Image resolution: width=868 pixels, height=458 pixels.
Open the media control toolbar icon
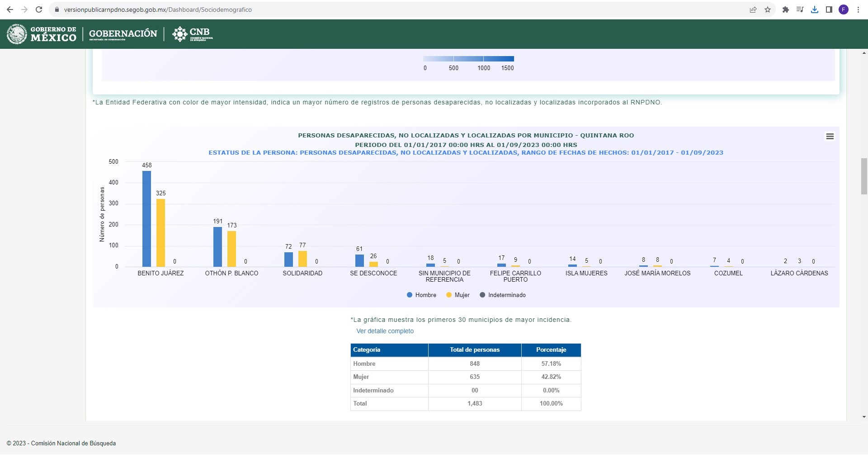[800, 9]
